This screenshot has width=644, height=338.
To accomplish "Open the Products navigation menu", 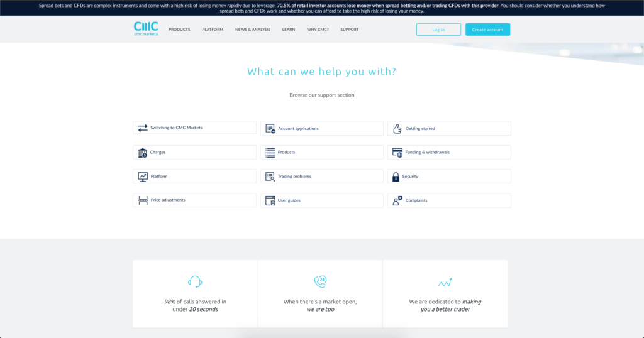I will pyautogui.click(x=179, y=30).
